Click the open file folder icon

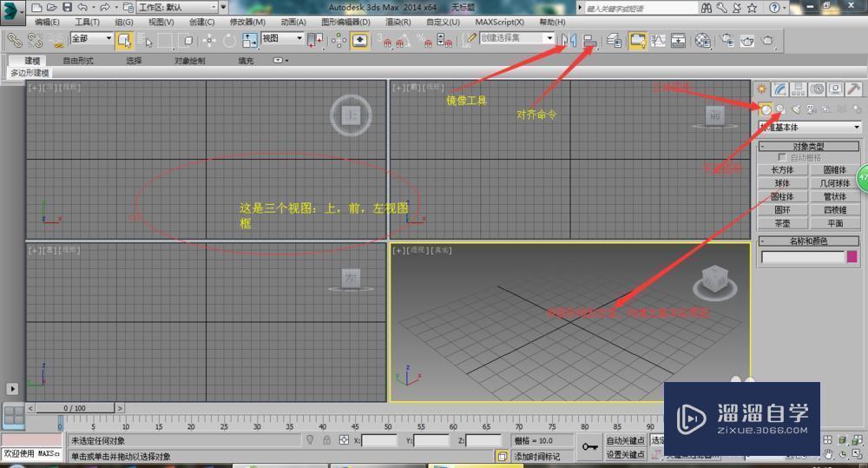pyautogui.click(x=51, y=7)
